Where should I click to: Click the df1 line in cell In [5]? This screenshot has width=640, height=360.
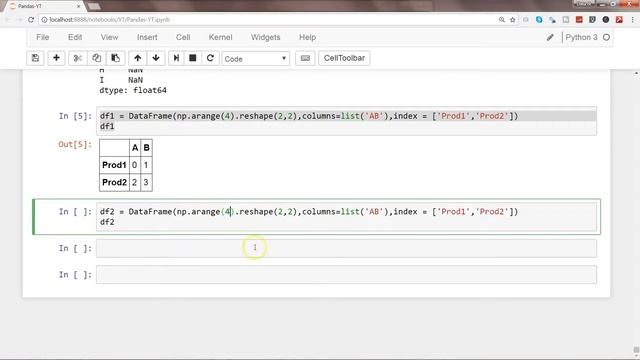tap(107, 127)
